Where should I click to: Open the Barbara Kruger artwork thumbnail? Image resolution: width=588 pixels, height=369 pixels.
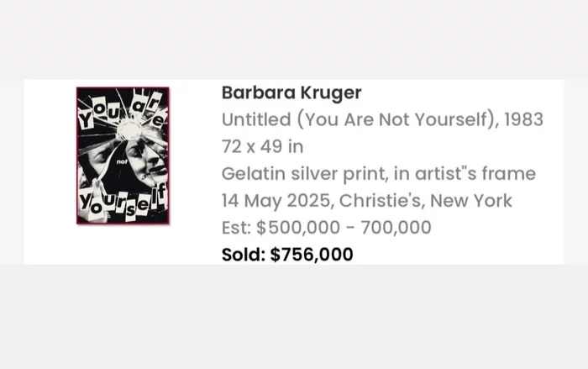tap(123, 156)
